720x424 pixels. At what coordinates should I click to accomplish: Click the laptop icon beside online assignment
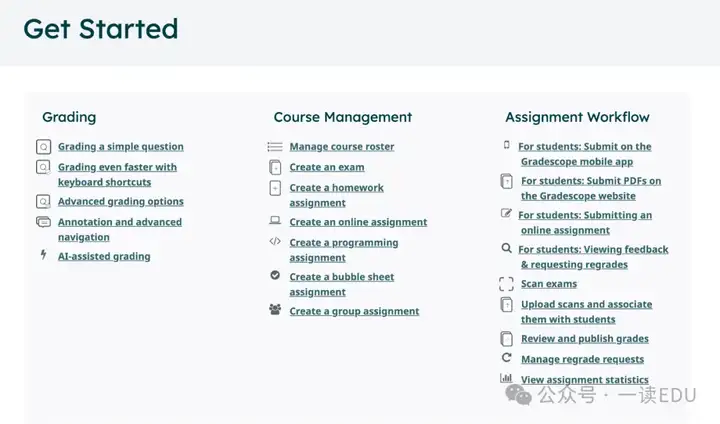[275, 220]
